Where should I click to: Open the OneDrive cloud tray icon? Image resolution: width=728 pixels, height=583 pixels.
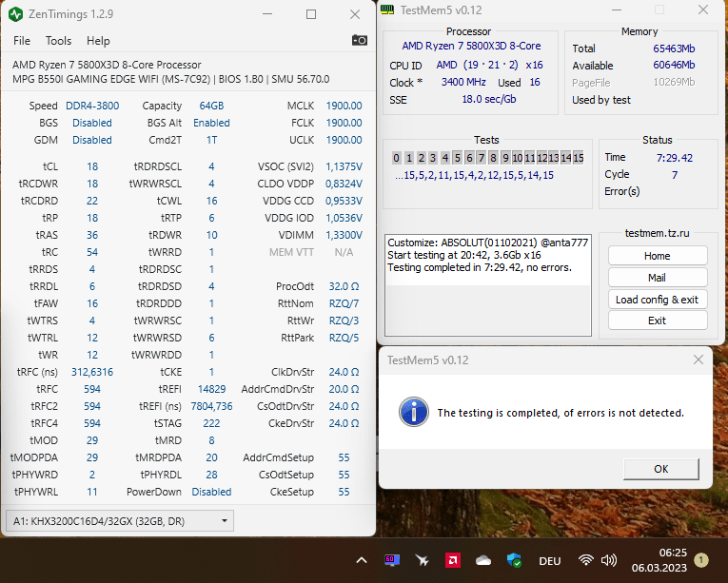483,561
